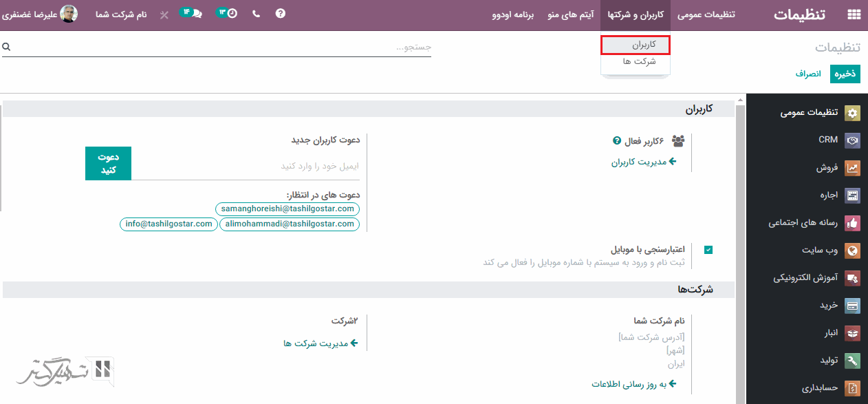The height and width of the screenshot is (404, 868).
Task: Choose کاربران from the dropdown
Action: coord(636,45)
